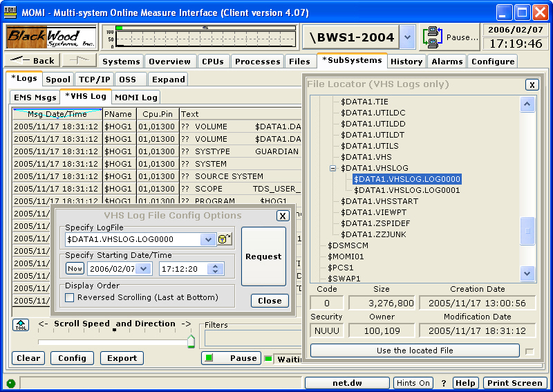Select $DATA1.VHSLOG.LOG0001 in the file tree
553x392 pixels.
[x=406, y=190]
